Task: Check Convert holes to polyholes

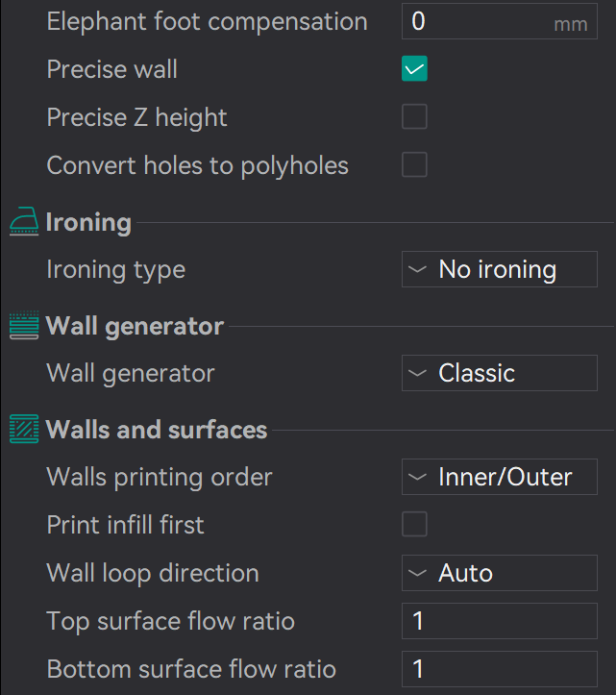Action: 414,165
